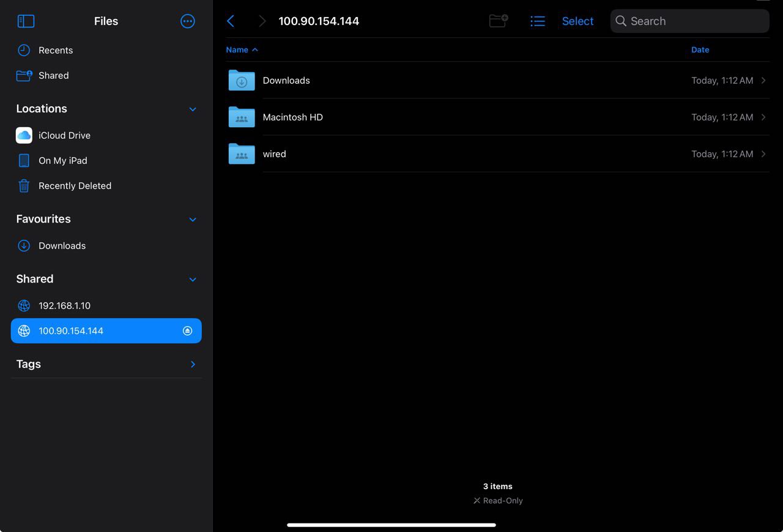783x532 pixels.
Task: Click the 100.90.154.144 navigation title
Action: (319, 21)
